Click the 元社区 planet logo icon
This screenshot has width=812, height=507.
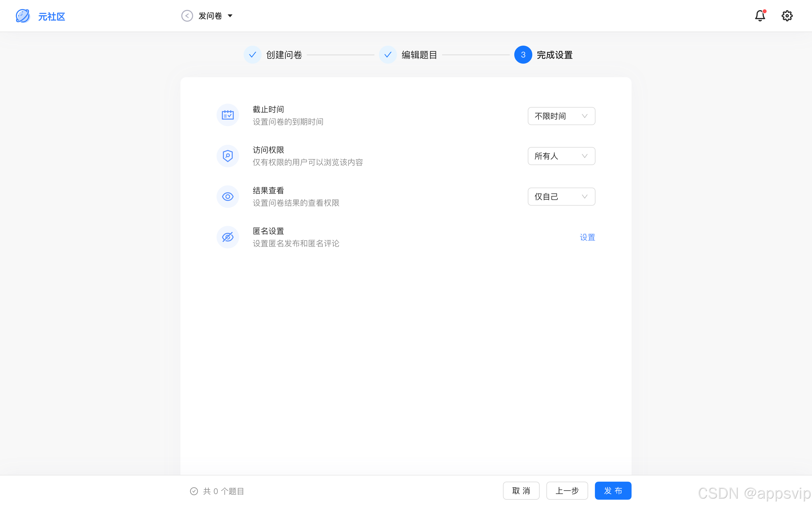pyautogui.click(x=23, y=16)
